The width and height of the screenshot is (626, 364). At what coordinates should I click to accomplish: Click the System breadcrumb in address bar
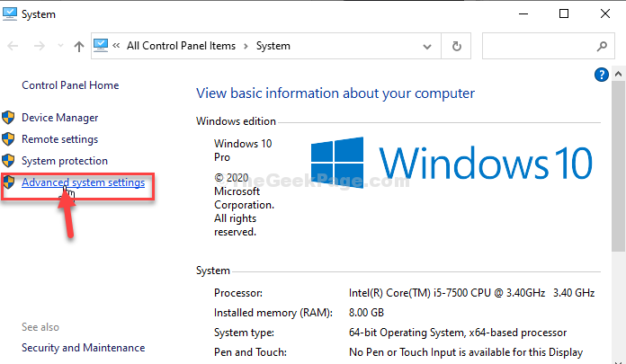(273, 46)
